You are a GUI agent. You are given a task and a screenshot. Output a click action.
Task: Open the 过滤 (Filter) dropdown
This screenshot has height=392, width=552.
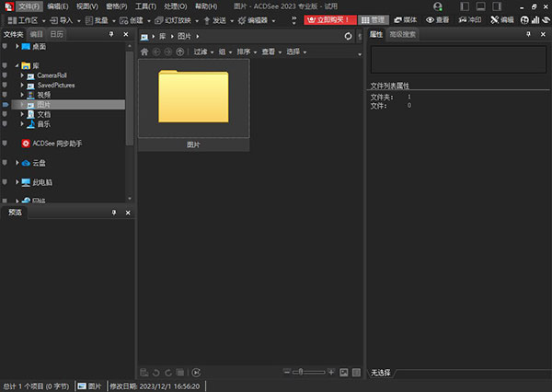click(202, 52)
